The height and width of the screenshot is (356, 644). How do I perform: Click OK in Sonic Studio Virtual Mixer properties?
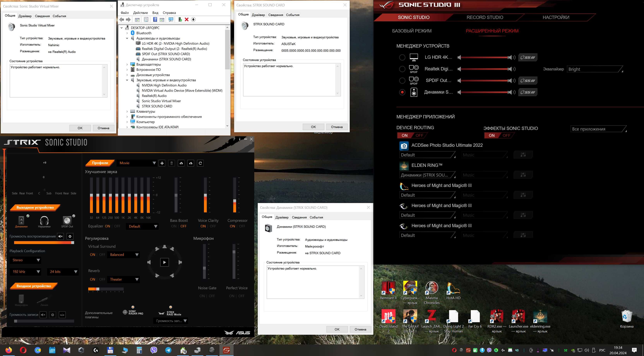(80, 128)
